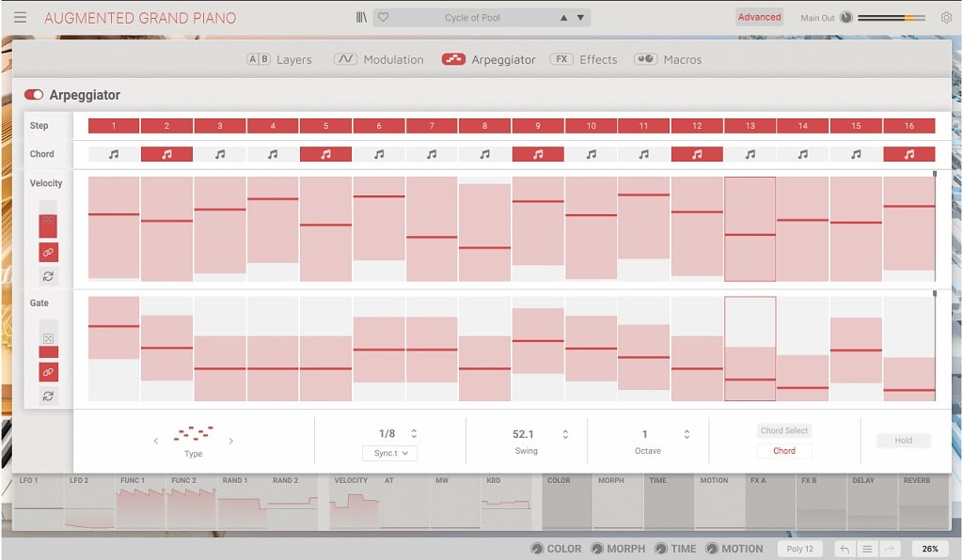Disable chord on step 9
The image size is (963, 560).
(x=538, y=154)
